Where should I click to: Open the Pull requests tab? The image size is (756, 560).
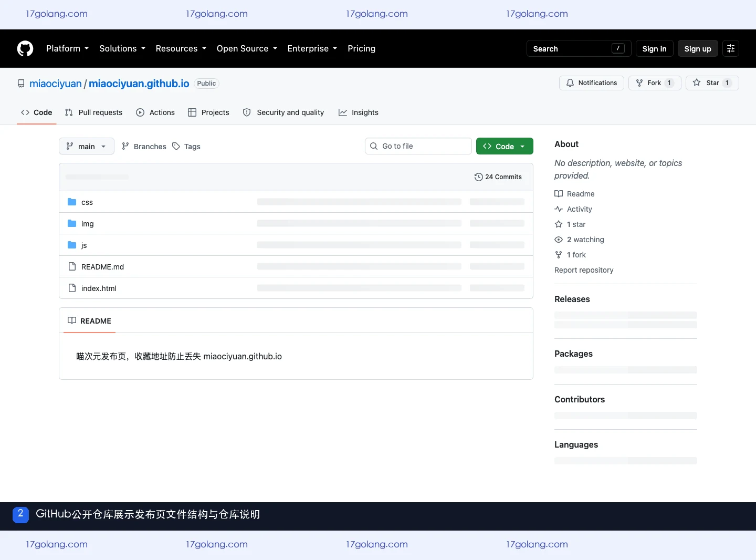[x=93, y=112]
